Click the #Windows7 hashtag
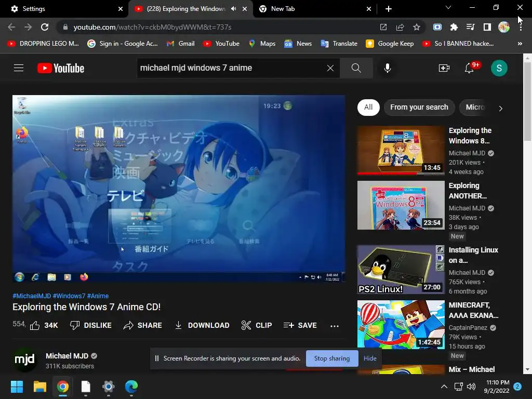This screenshot has width=532, height=399. point(69,296)
